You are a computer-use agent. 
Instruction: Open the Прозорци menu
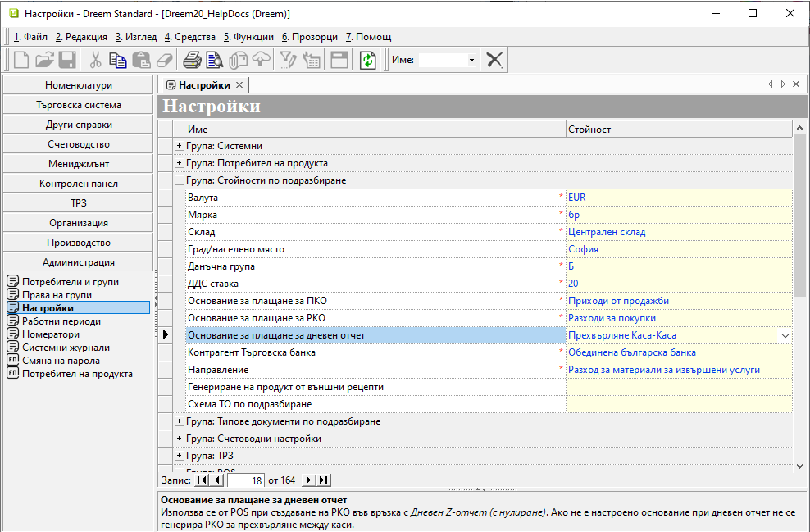[309, 37]
